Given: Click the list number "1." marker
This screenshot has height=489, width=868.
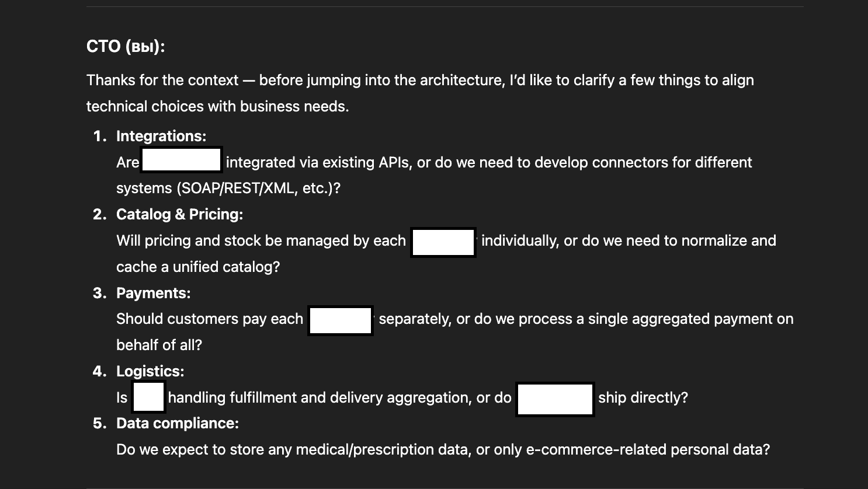Looking at the screenshot, I should click(x=100, y=136).
